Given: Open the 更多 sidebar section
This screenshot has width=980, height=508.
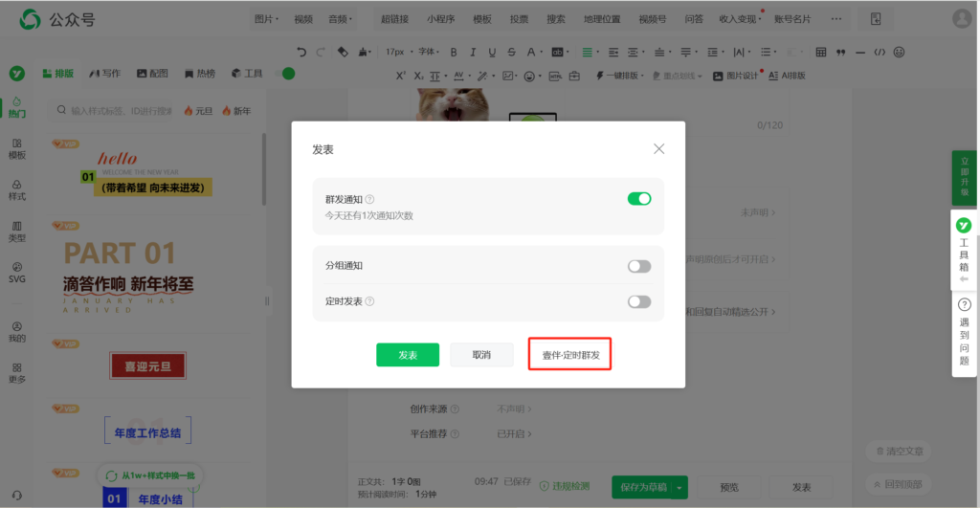Looking at the screenshot, I should [x=17, y=374].
